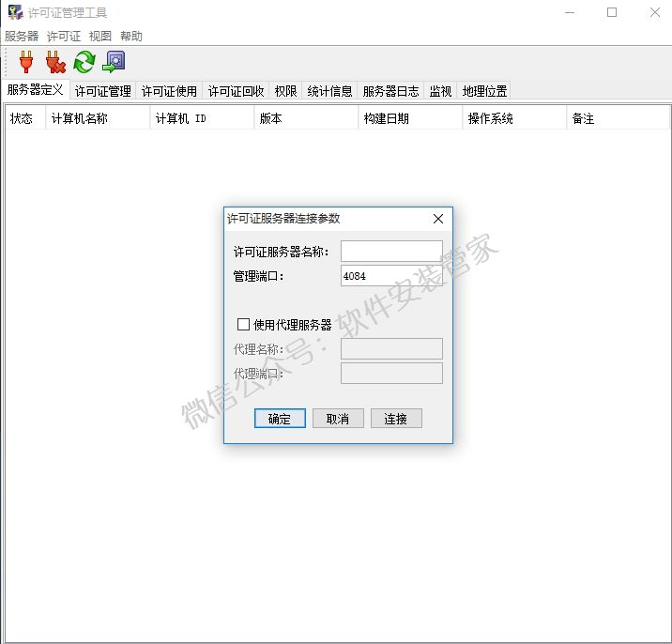Screen dimensions: 672x644
Task: Click the disconnect plug icon with red X
Action: (54, 63)
